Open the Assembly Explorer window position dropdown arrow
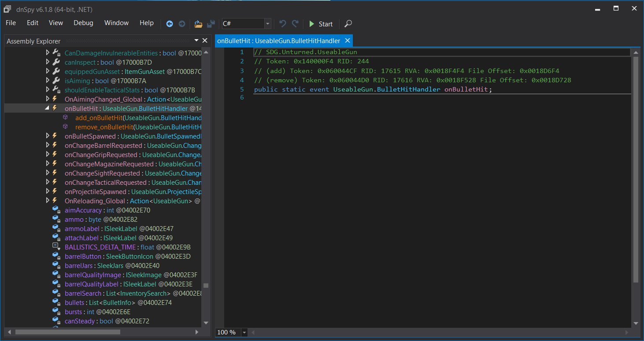 [x=196, y=40]
